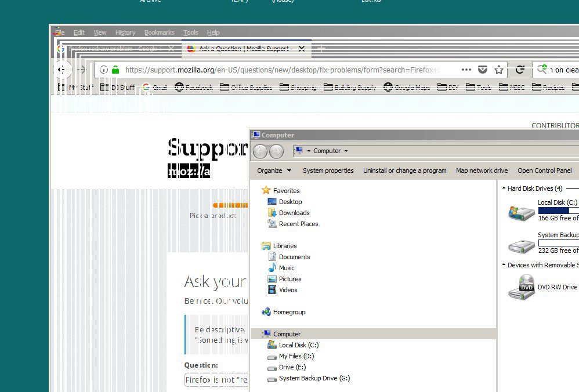Select Recent Places in Explorer favorites

point(293,224)
